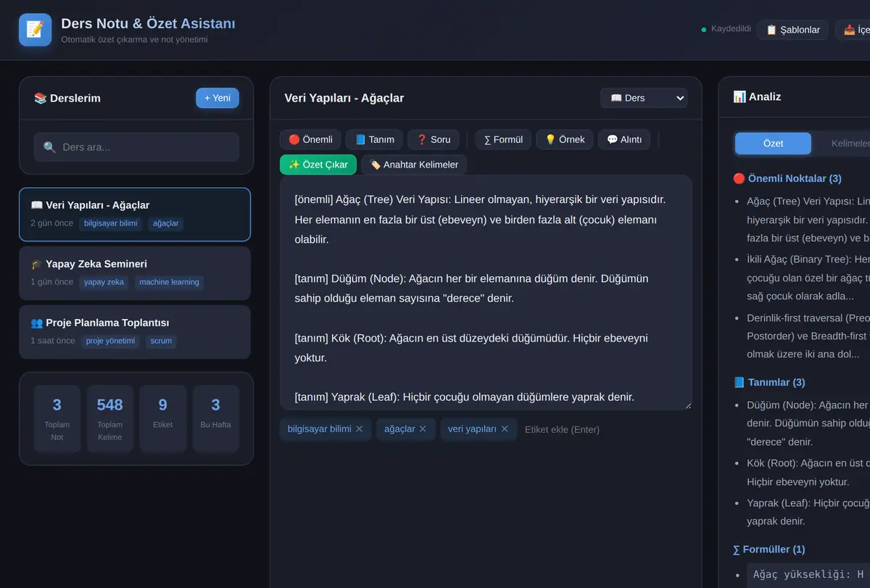Open the Ders note type dropdown
870x588 pixels.
point(644,98)
